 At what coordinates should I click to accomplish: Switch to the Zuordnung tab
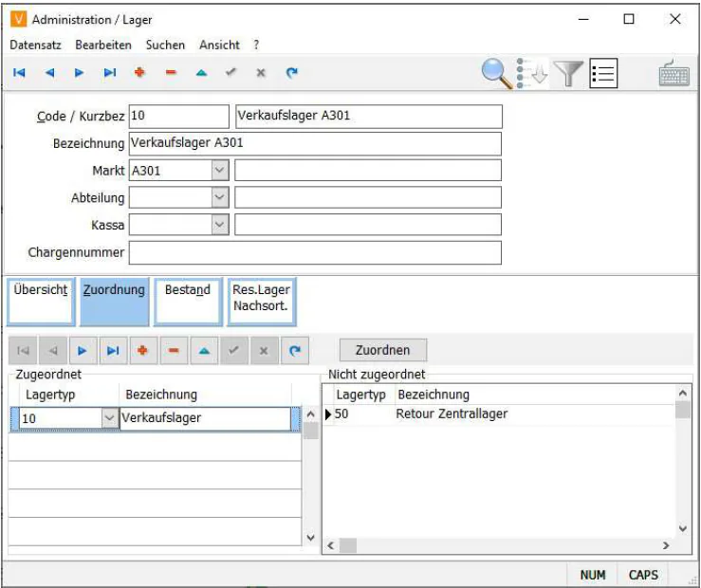(x=115, y=302)
